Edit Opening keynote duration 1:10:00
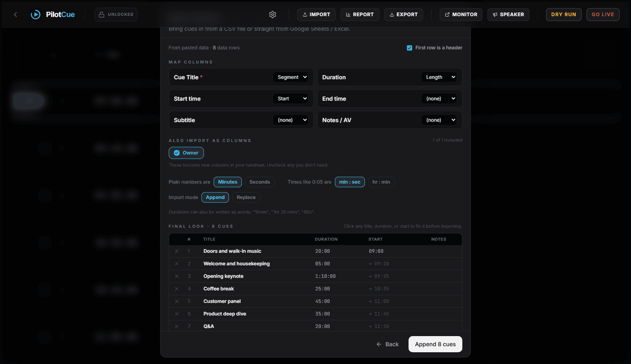 coord(325,276)
